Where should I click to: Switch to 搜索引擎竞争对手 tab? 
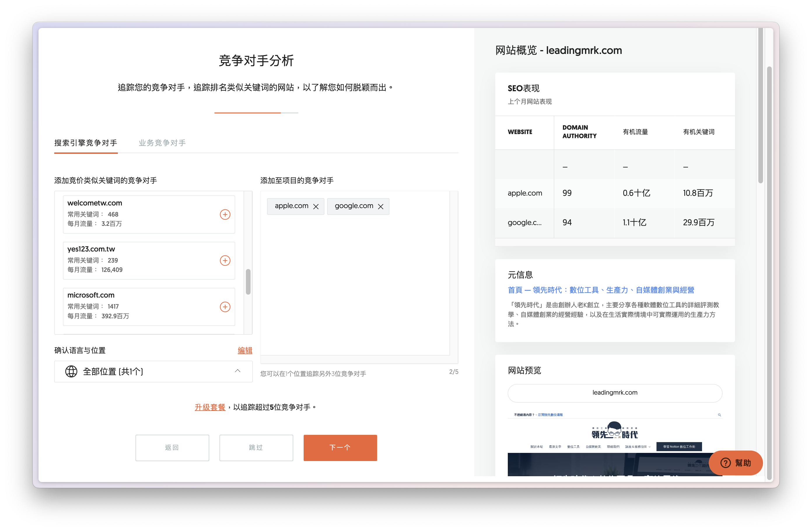click(x=86, y=143)
